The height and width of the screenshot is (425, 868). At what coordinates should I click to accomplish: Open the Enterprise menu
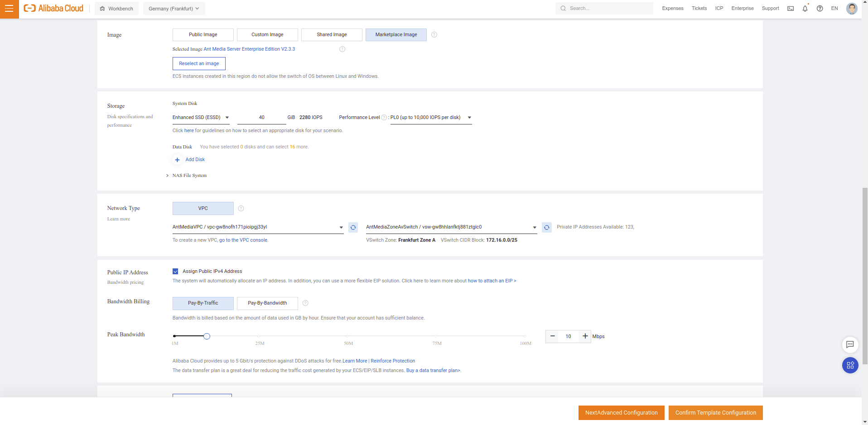[x=743, y=8]
